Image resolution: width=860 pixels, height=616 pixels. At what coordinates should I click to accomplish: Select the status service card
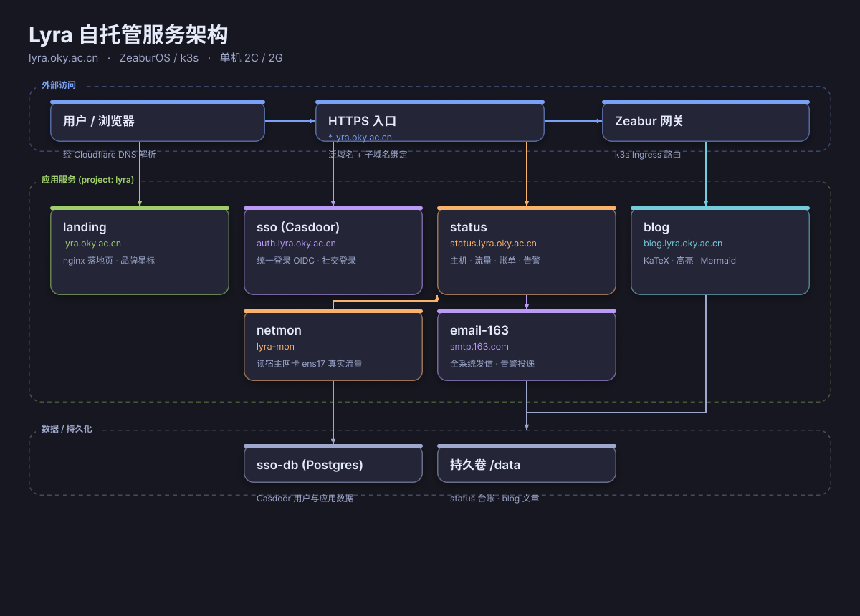click(527, 251)
